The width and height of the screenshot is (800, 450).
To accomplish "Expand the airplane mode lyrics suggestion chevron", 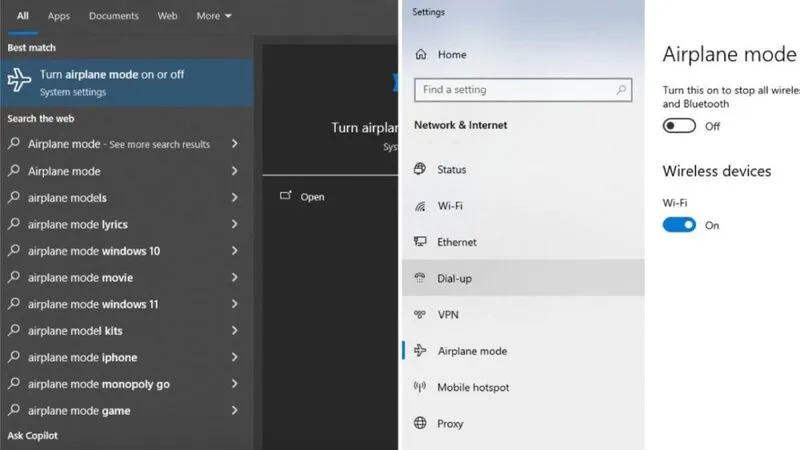I will click(235, 224).
